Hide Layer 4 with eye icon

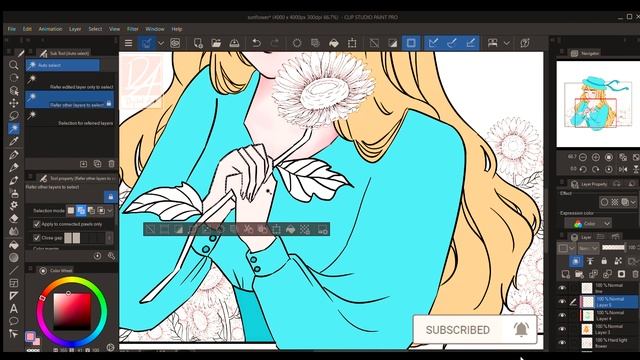pyautogui.click(x=562, y=316)
